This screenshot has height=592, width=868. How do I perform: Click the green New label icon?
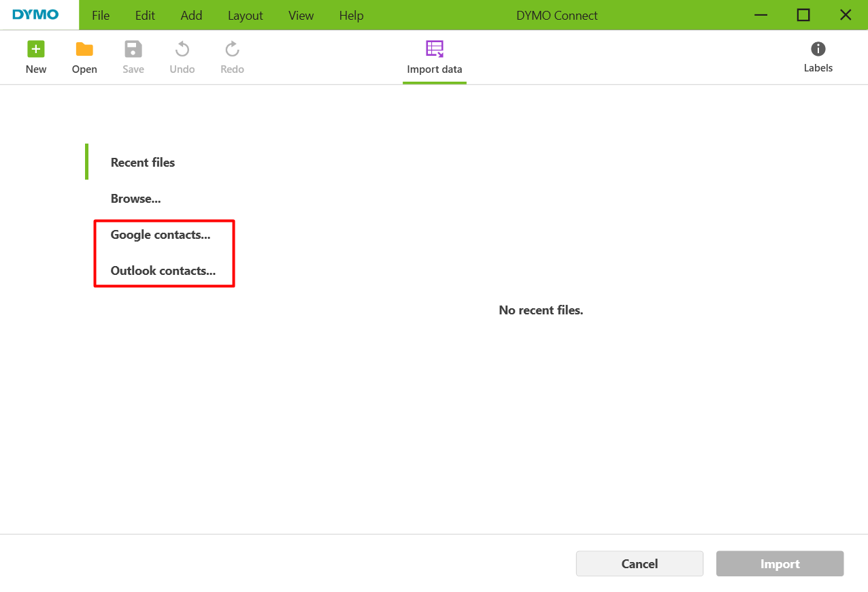[x=36, y=50]
